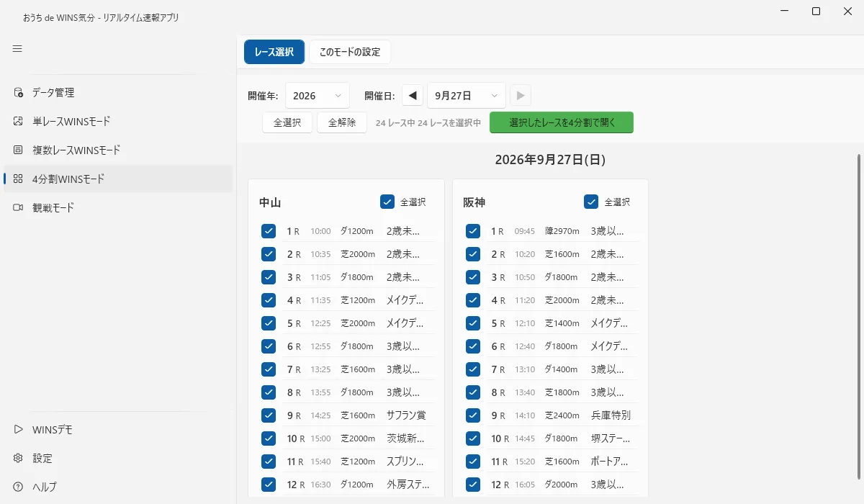Uncheck 阪神 4R 11:20 race
The width and height of the screenshot is (864, 504).
point(473,300)
